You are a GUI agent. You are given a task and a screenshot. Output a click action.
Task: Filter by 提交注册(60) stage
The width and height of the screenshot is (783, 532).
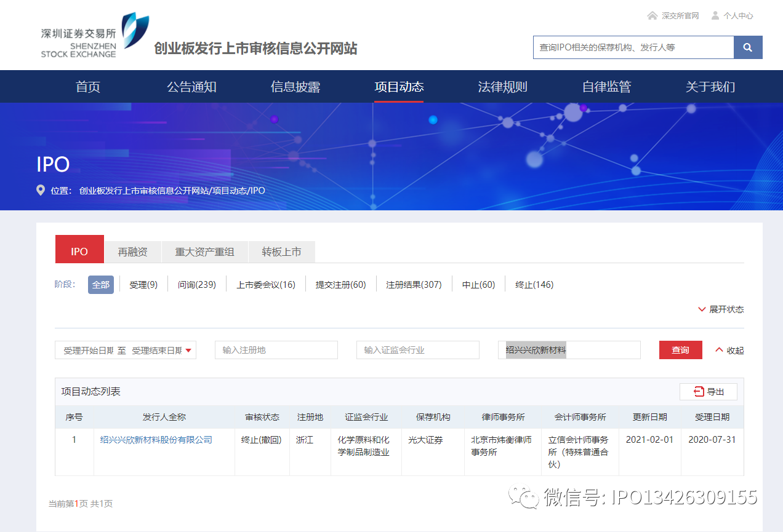tap(341, 285)
